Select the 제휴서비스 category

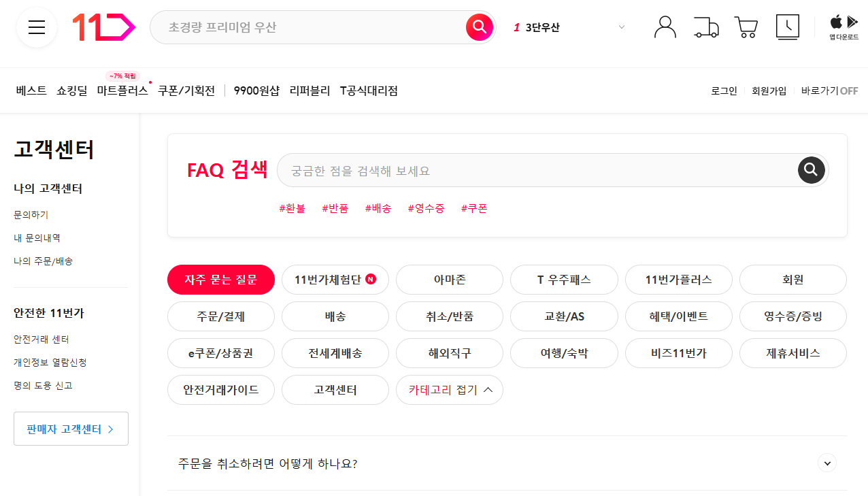click(x=793, y=353)
